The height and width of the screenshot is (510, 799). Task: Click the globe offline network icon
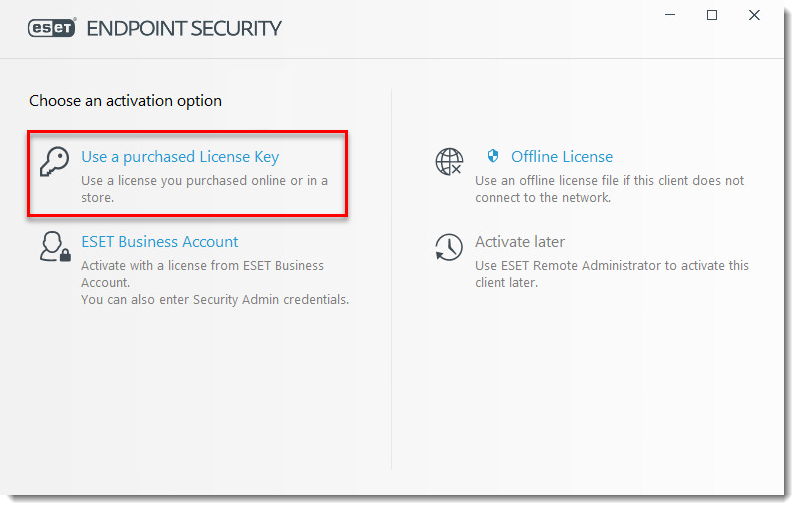(449, 162)
